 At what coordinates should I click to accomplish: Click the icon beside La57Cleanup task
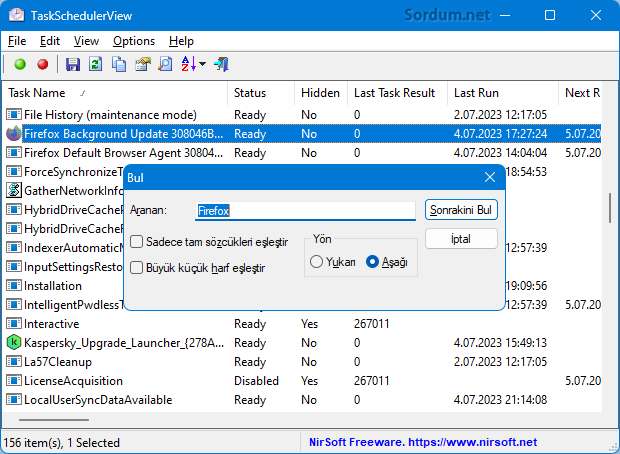13,361
